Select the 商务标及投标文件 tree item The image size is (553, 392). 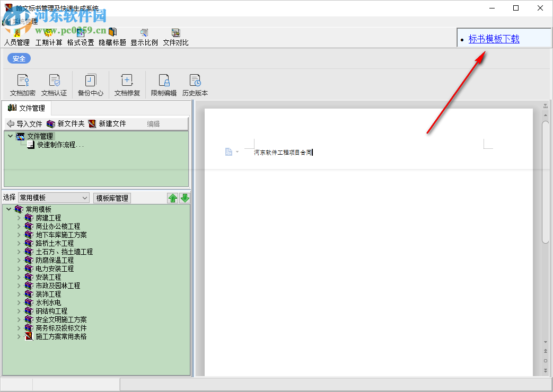(x=61, y=328)
